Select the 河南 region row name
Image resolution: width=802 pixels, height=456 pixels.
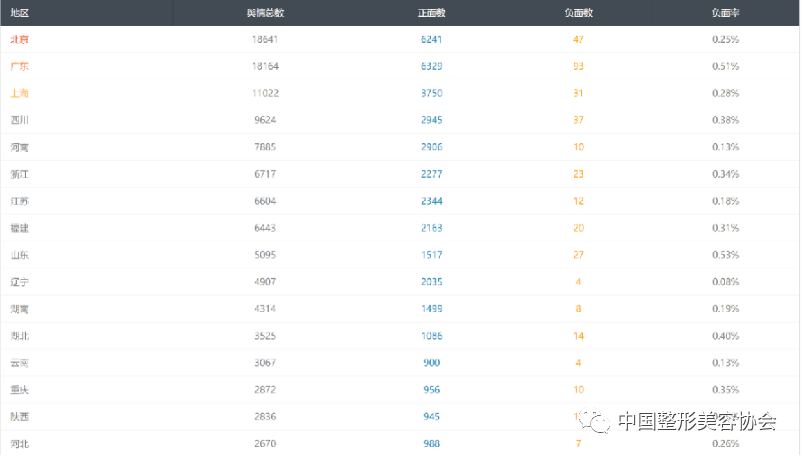[x=19, y=147]
